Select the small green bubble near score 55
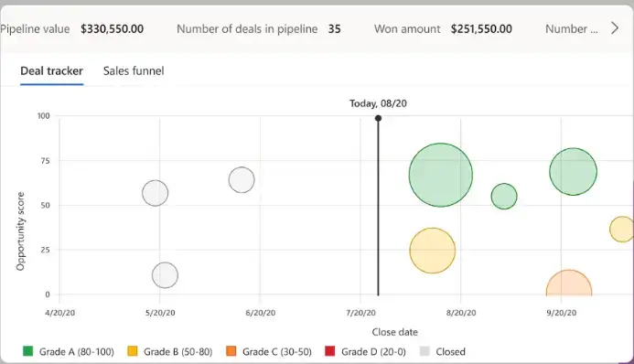 504,197
